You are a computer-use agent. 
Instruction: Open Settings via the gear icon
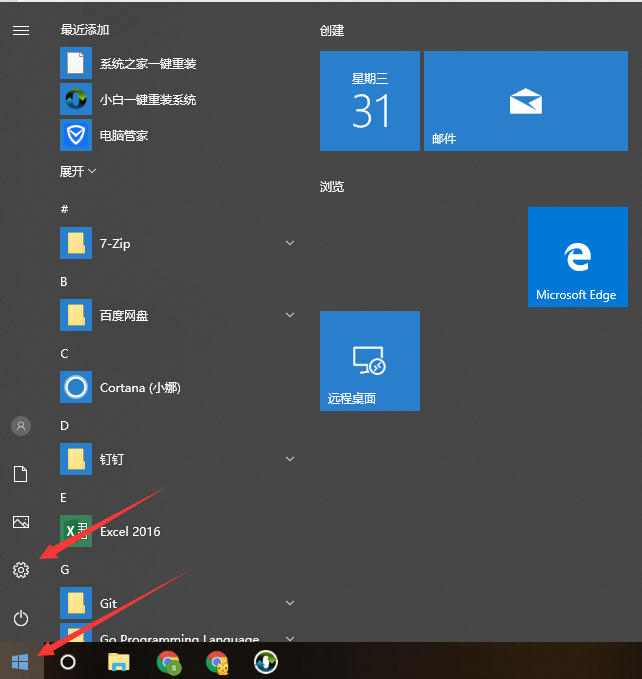tap(20, 570)
